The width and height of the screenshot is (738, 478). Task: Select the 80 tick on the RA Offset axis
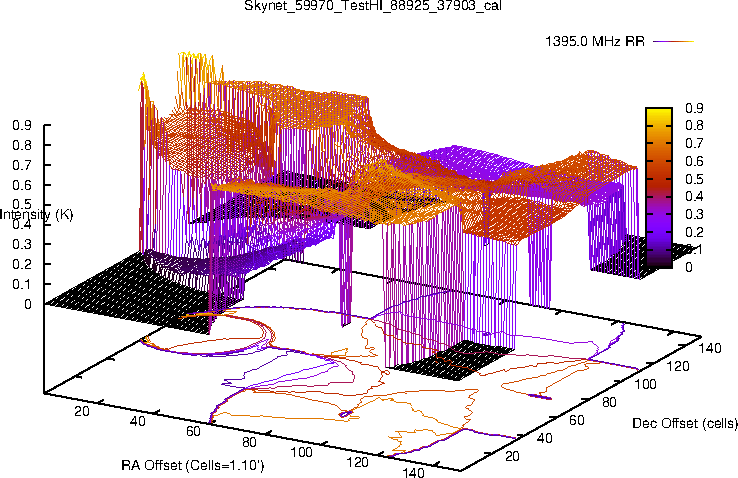[x=249, y=442]
